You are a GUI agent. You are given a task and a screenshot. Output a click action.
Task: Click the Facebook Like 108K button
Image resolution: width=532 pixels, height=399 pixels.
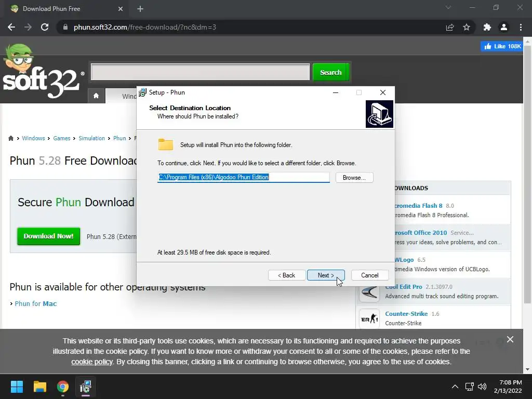pyautogui.click(x=501, y=46)
